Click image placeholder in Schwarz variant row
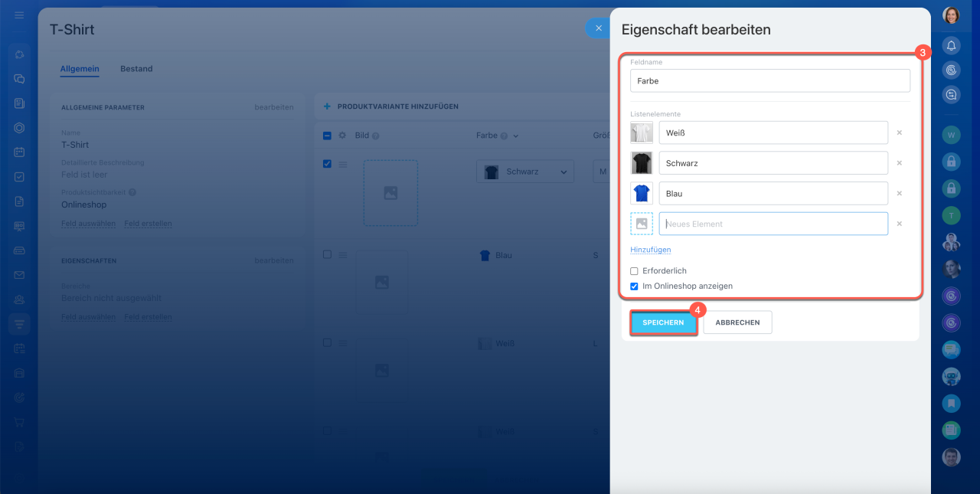 point(390,193)
